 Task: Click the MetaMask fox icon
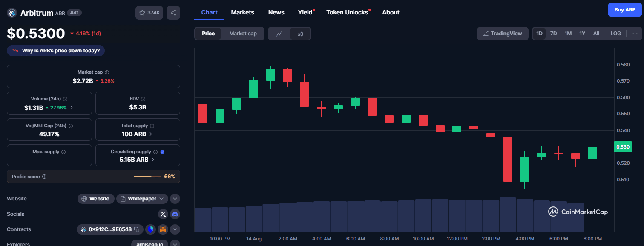click(163, 229)
